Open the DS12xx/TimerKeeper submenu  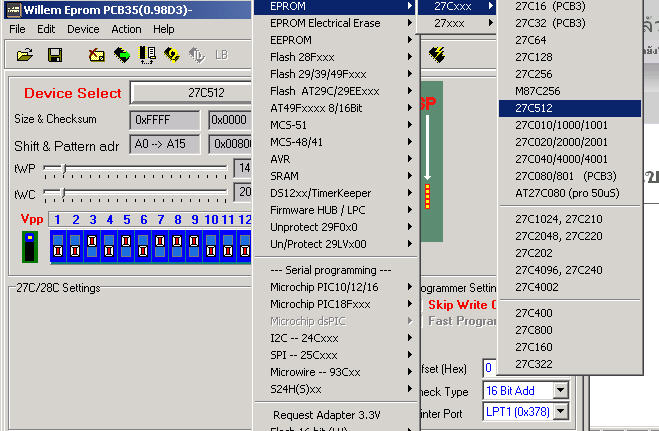[337, 193]
